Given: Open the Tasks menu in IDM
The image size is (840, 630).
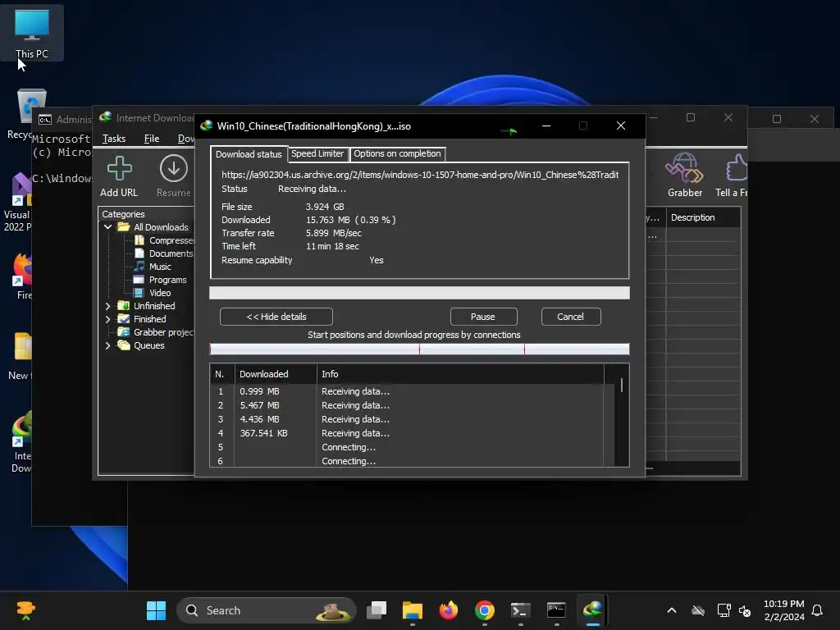Looking at the screenshot, I should click(x=114, y=139).
